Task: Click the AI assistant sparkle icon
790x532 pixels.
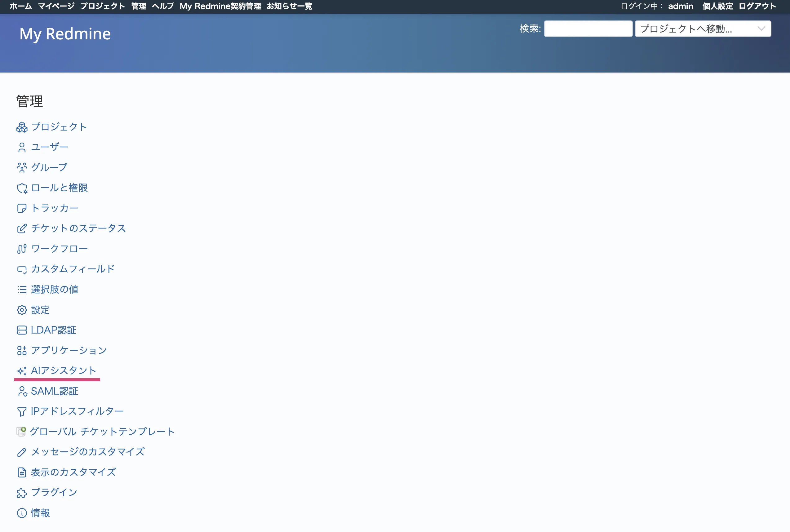Action: point(22,371)
